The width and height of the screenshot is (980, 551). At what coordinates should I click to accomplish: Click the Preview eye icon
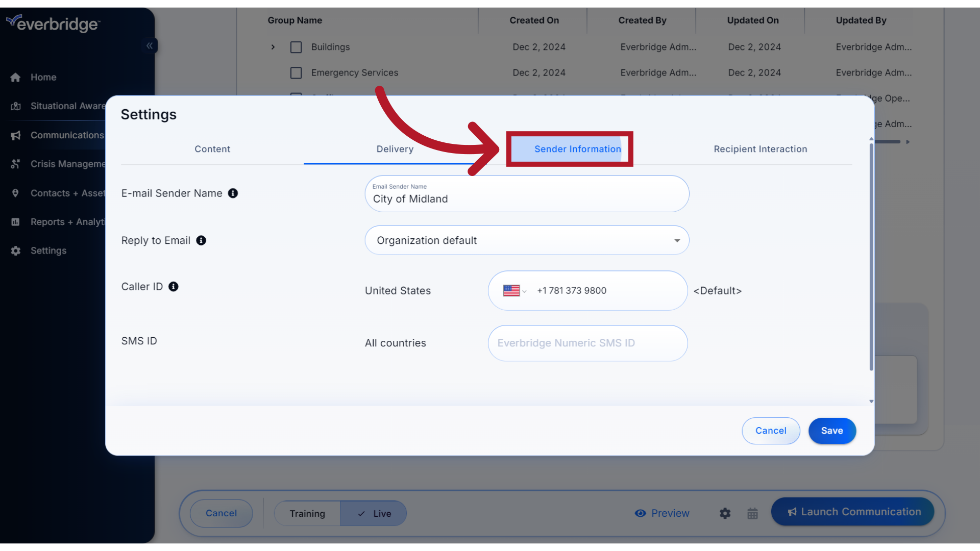click(640, 513)
